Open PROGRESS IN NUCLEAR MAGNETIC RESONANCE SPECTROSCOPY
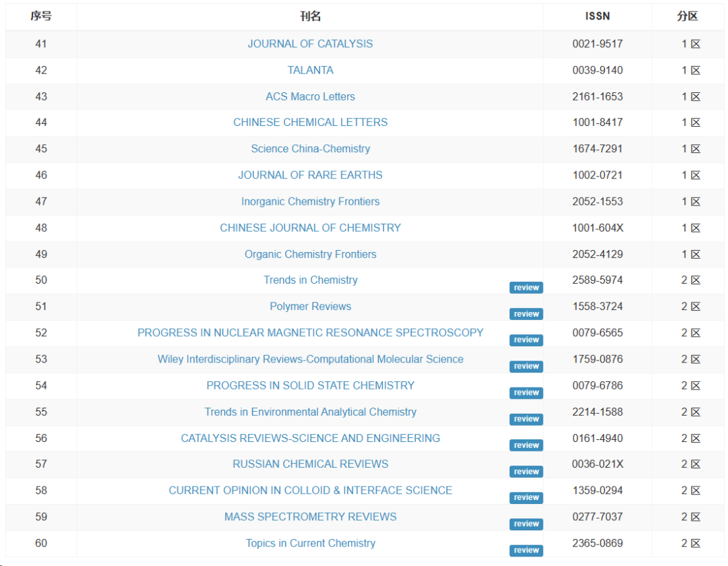The image size is (728, 566). click(x=310, y=333)
